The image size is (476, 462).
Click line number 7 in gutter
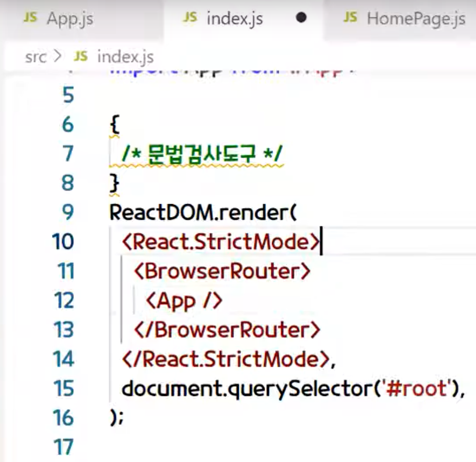(68, 154)
